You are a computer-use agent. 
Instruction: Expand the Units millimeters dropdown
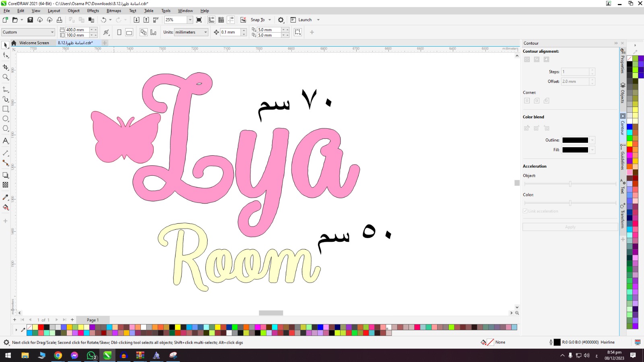pyautogui.click(x=205, y=32)
